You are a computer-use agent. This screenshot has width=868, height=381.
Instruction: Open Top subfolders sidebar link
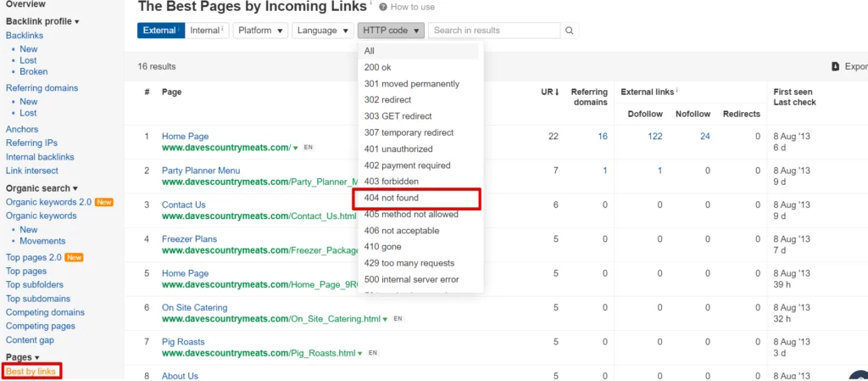click(x=34, y=285)
